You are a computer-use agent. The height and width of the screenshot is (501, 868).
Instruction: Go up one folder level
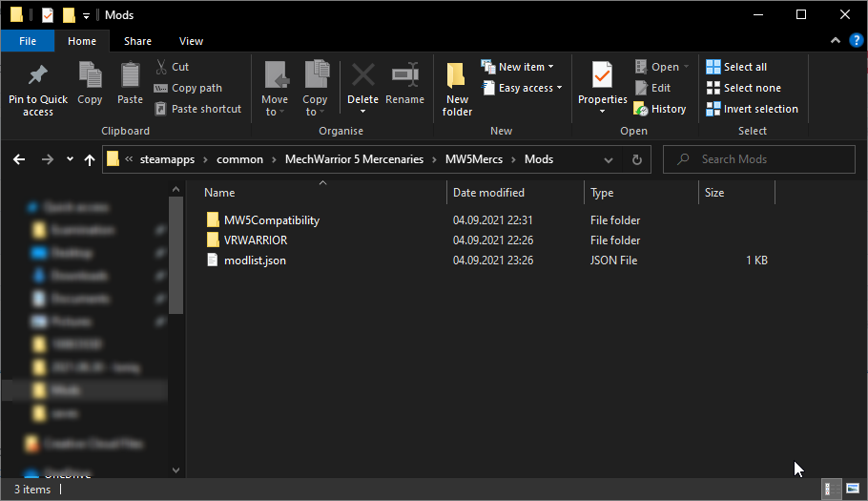click(89, 159)
